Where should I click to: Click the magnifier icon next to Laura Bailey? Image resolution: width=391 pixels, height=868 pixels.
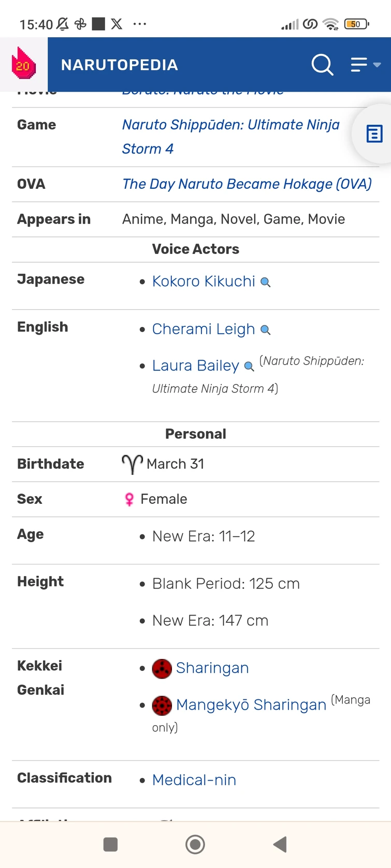(248, 367)
